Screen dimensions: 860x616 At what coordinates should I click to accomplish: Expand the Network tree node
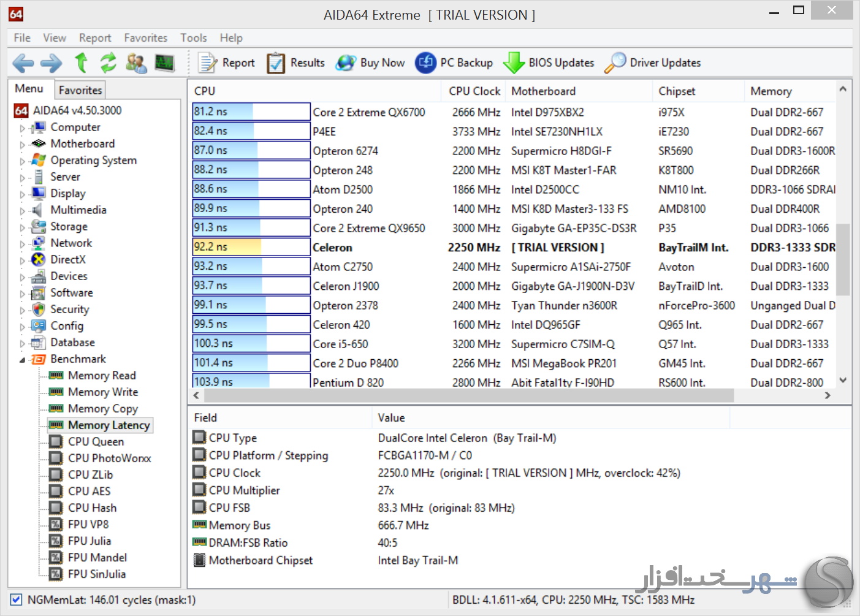tap(23, 244)
